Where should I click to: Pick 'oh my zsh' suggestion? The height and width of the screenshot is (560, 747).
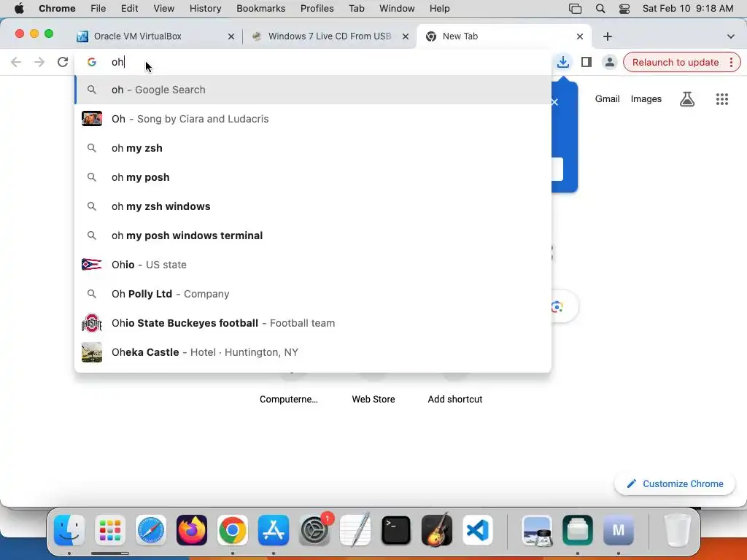click(x=313, y=148)
